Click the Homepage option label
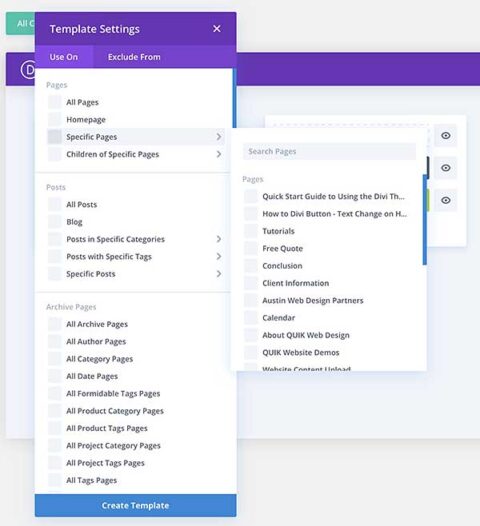Image resolution: width=480 pixels, height=526 pixels. pyautogui.click(x=86, y=119)
